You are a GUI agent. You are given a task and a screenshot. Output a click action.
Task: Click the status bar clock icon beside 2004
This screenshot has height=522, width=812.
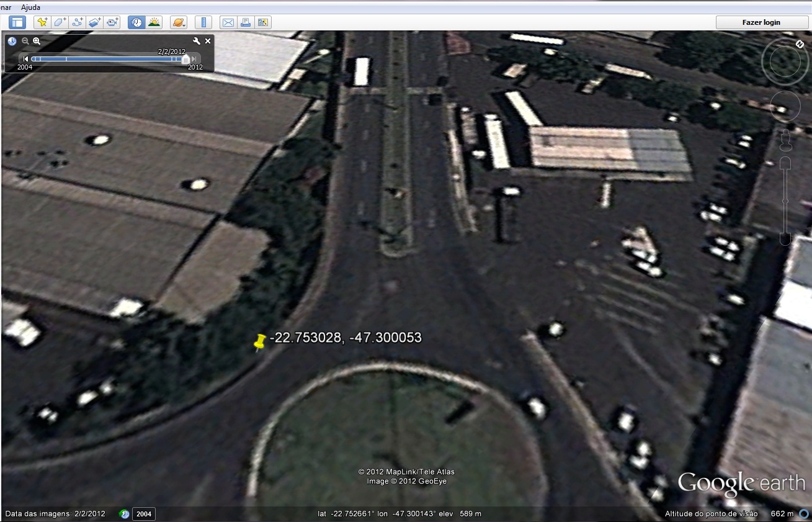point(125,514)
